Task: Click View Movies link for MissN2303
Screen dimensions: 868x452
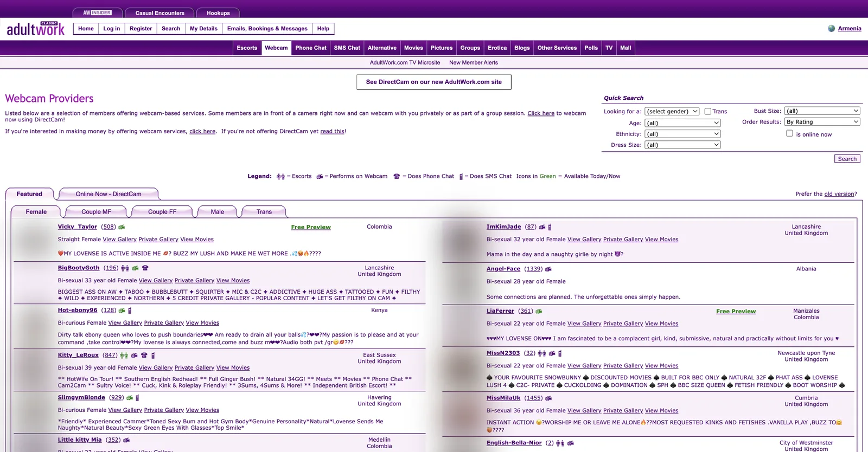Action: pyautogui.click(x=661, y=366)
